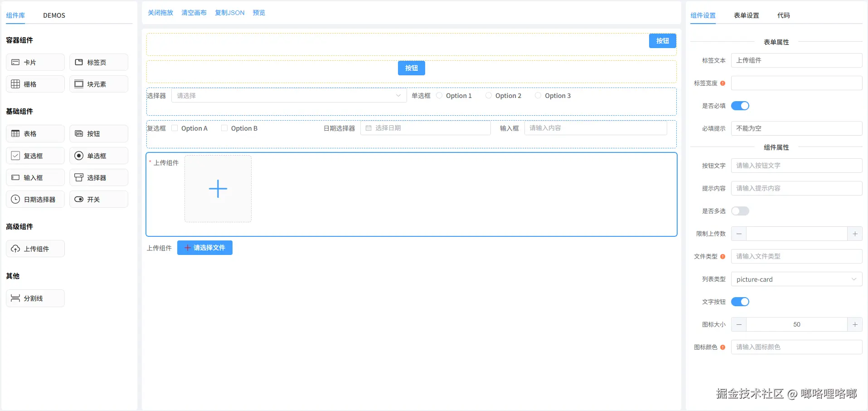868x411 pixels.
Task: Toggle the 是否必填 switch off
Action: click(740, 106)
